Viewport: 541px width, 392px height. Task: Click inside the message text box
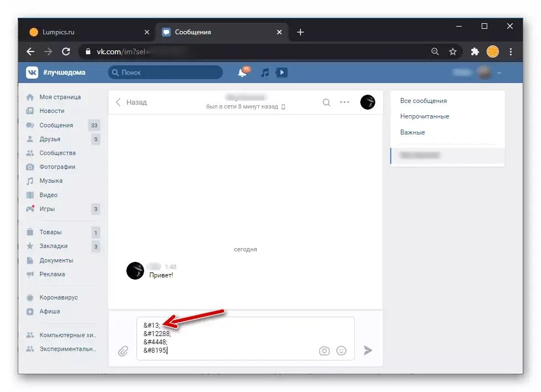point(246,338)
